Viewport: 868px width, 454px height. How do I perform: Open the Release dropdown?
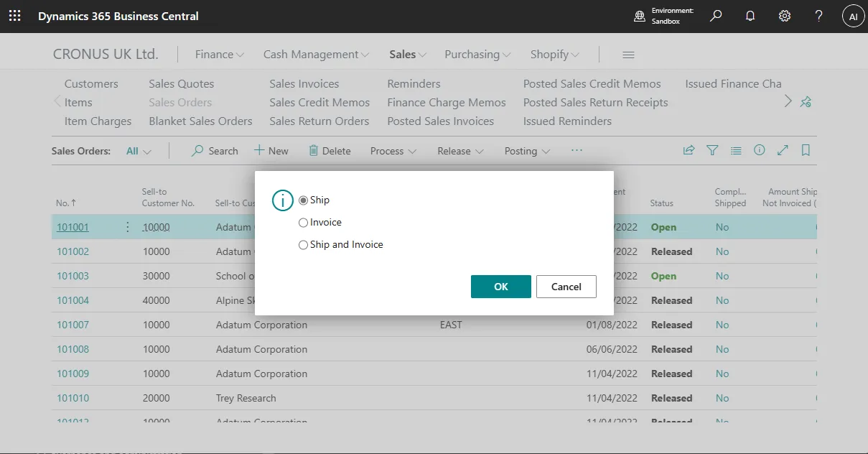pos(460,151)
